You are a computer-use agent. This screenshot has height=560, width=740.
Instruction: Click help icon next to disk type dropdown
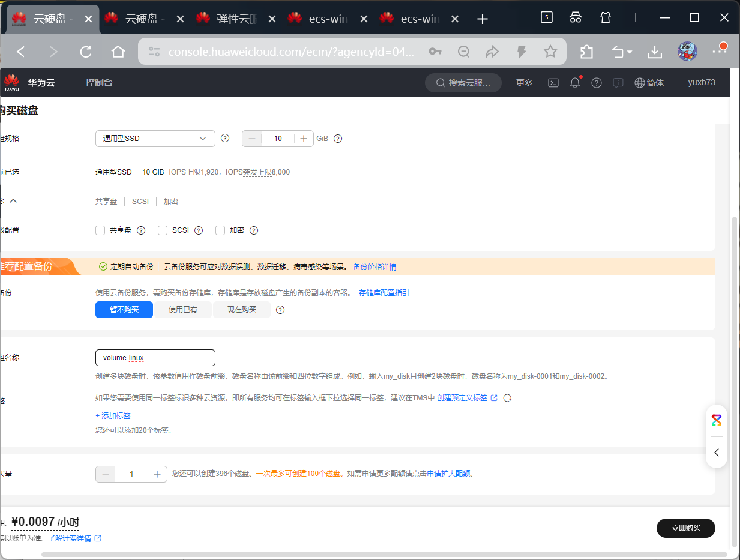click(x=225, y=138)
